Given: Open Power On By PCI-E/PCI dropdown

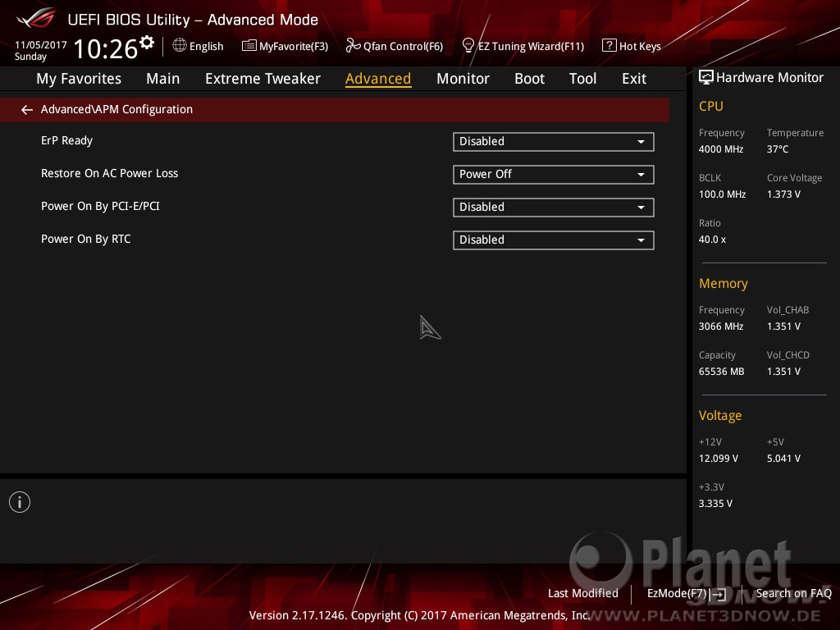Looking at the screenshot, I should (554, 208).
